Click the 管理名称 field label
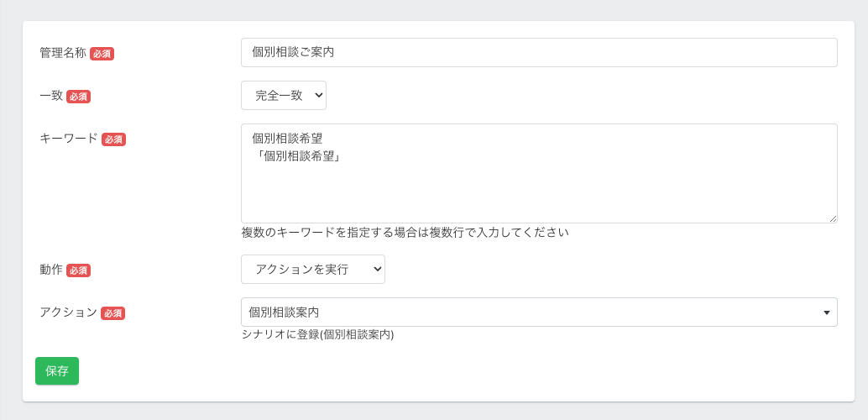The width and height of the screenshot is (868, 420). pyautogui.click(x=63, y=53)
